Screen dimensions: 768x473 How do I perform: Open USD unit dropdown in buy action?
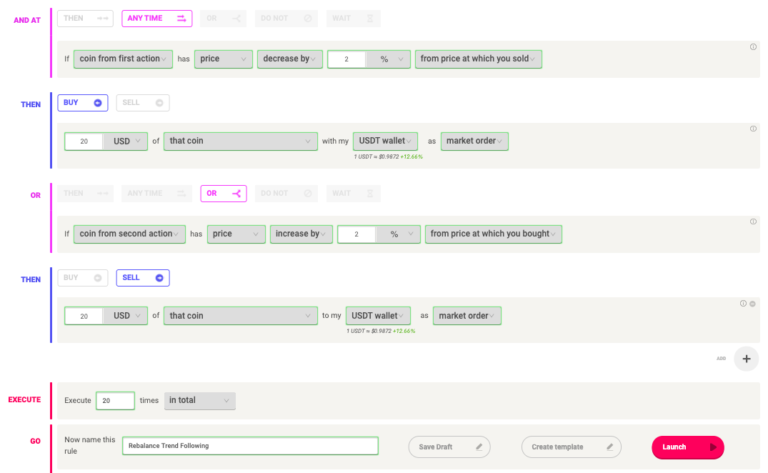click(x=125, y=142)
